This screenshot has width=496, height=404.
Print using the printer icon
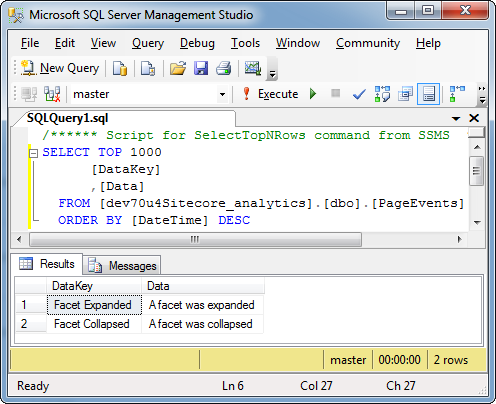coord(223,68)
